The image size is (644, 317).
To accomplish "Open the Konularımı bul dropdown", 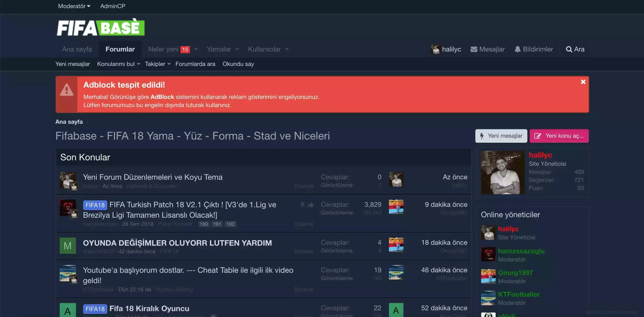I will click(118, 64).
